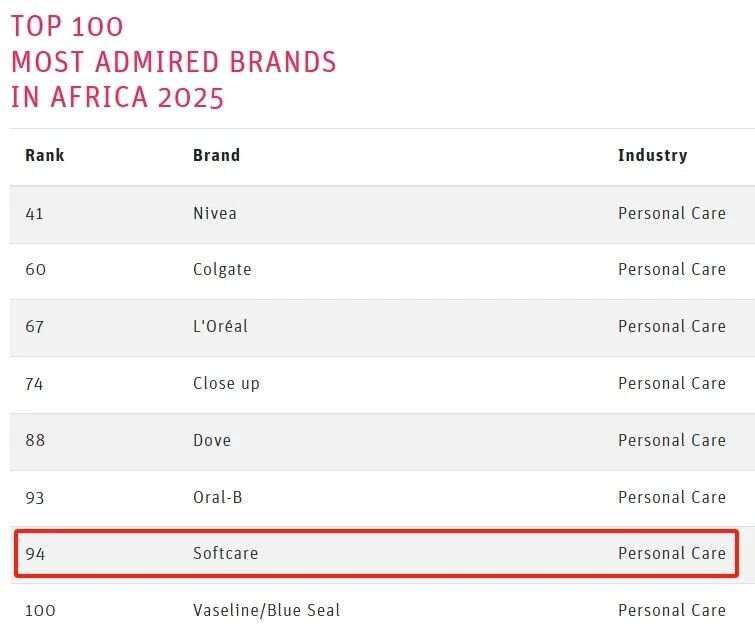This screenshot has width=755, height=640.
Task: Click rank number 94 in highlighted row
Action: coord(36,553)
